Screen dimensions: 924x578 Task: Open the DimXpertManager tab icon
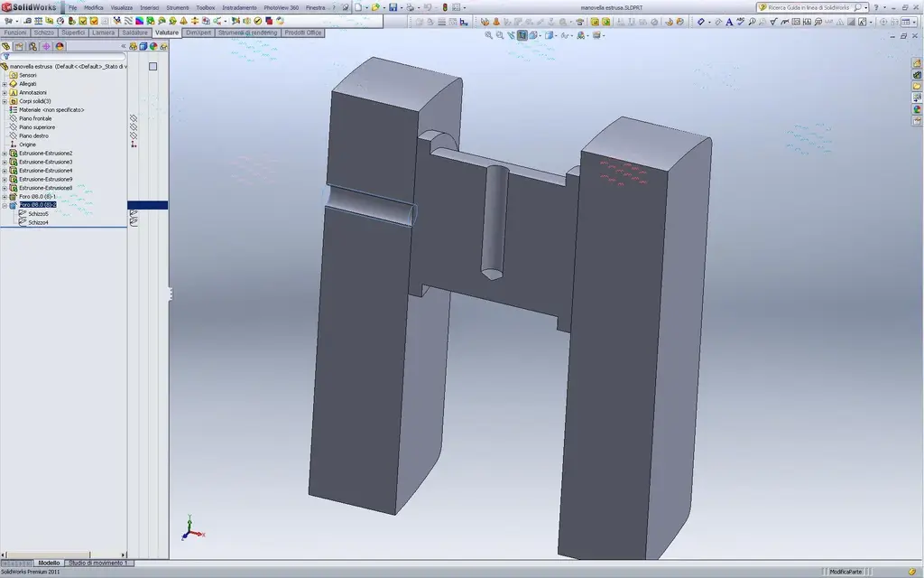tap(46, 46)
